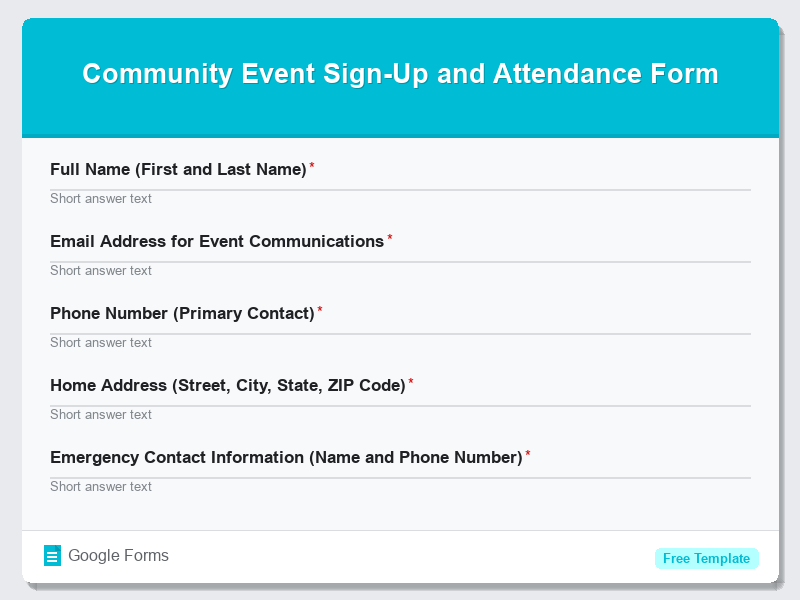Screen dimensions: 800x600
Task: Click the form title text
Action: coord(400,73)
